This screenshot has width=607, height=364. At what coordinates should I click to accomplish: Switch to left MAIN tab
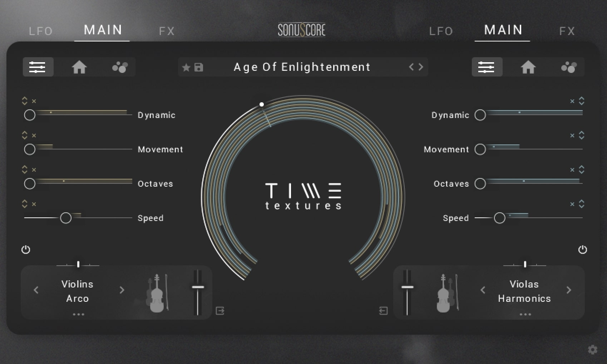point(103,30)
